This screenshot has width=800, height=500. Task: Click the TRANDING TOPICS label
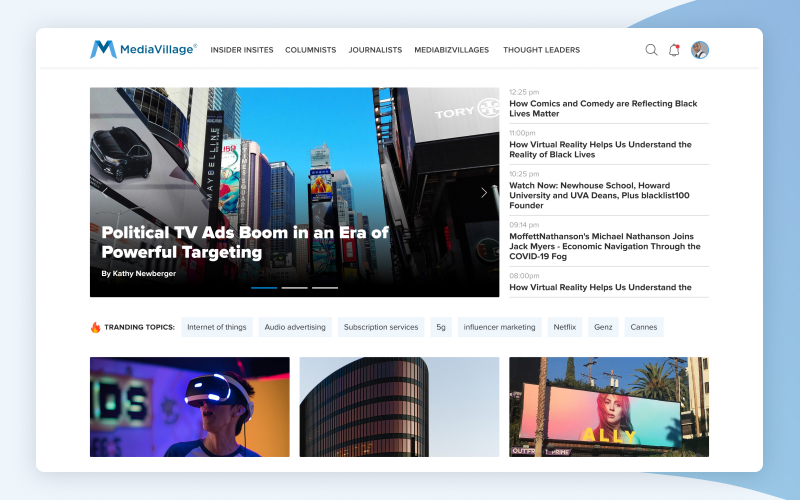point(139,327)
